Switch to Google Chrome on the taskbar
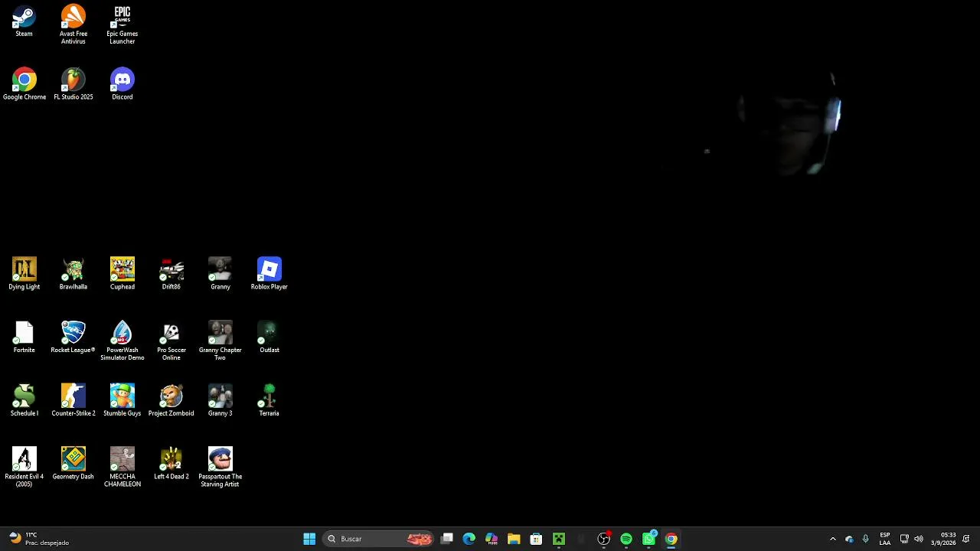Image resolution: width=980 pixels, height=551 pixels. [671, 539]
